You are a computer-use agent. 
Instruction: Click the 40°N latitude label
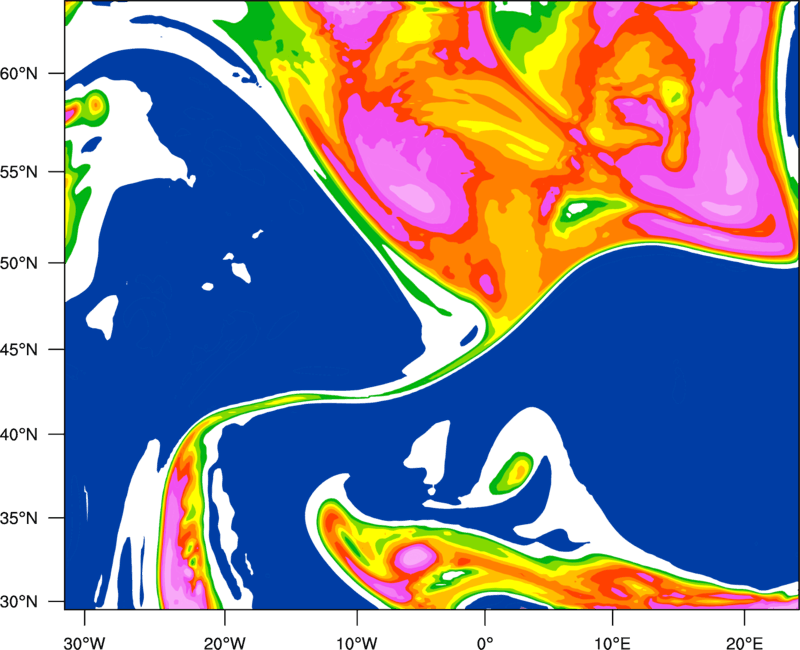tap(19, 435)
